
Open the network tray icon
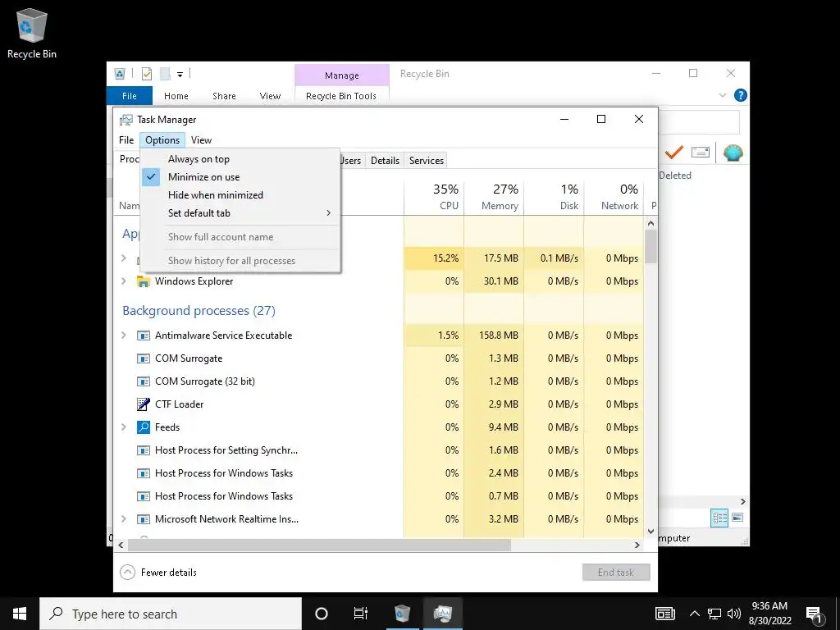714,614
